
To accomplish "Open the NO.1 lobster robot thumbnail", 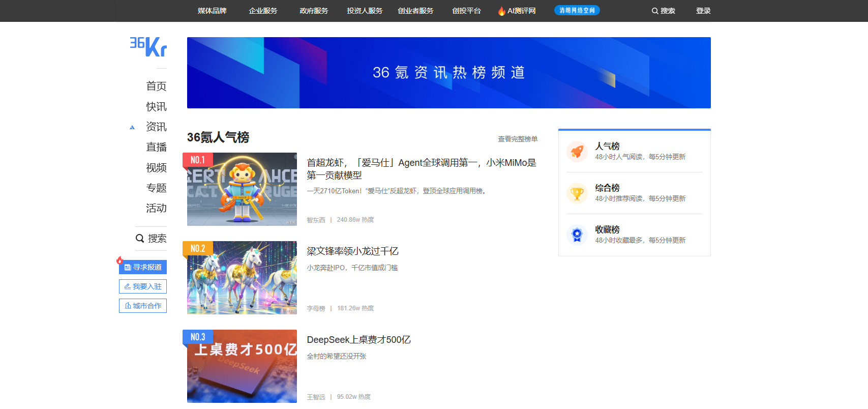I will 242,189.
